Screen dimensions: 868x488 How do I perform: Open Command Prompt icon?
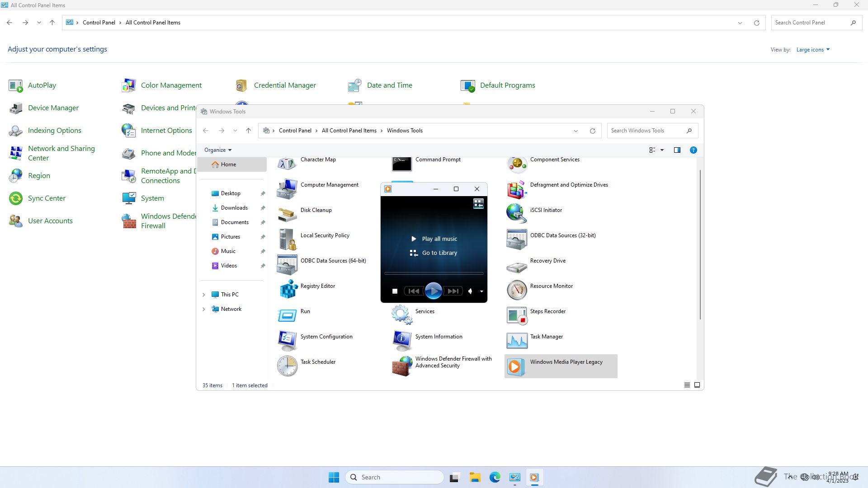401,163
